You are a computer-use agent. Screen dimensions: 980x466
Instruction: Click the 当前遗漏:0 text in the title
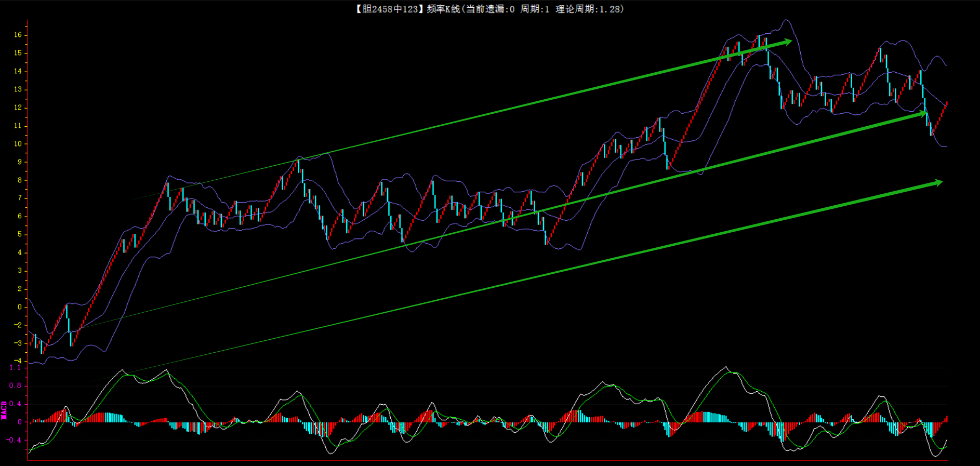[x=489, y=9]
